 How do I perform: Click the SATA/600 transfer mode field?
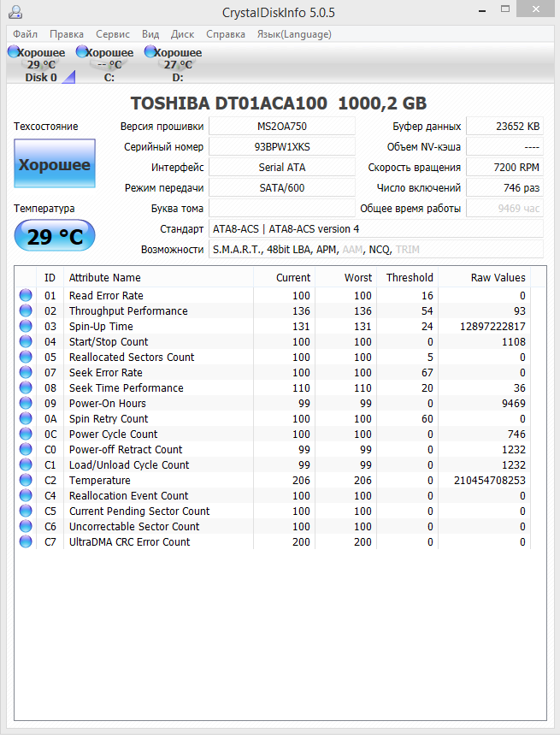coord(281,188)
